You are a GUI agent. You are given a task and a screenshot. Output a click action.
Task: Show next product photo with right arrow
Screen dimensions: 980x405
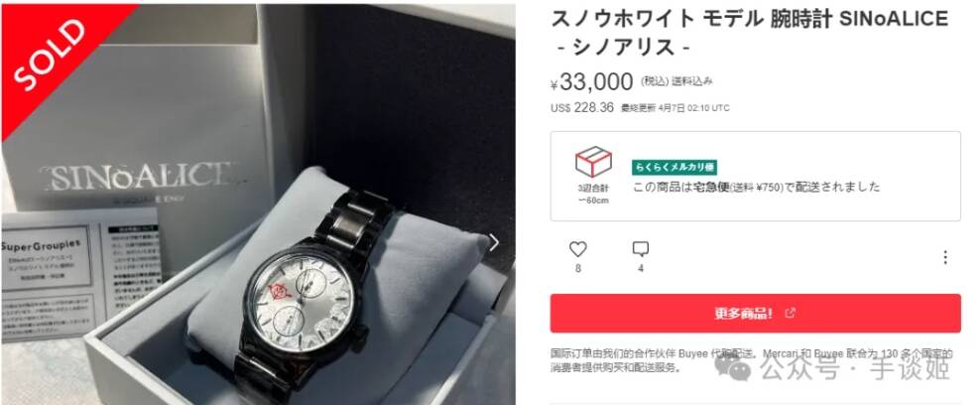tap(494, 242)
